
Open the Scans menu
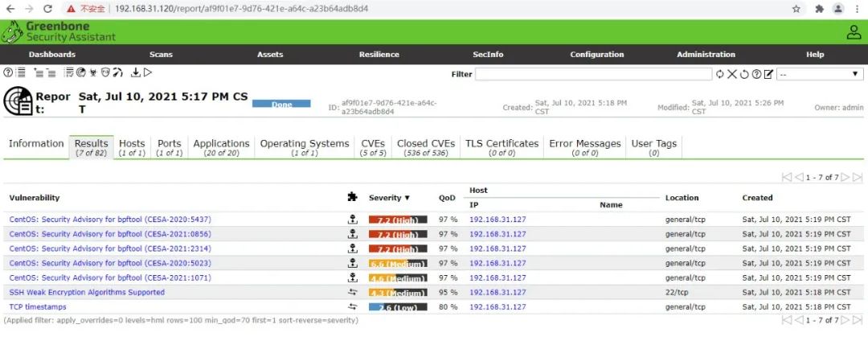[161, 54]
